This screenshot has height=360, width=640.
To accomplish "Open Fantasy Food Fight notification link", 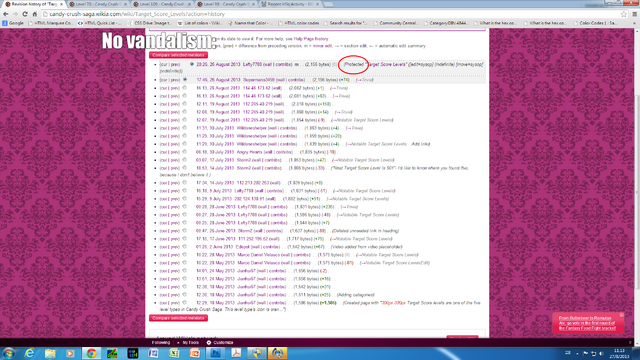I will [x=587, y=323].
